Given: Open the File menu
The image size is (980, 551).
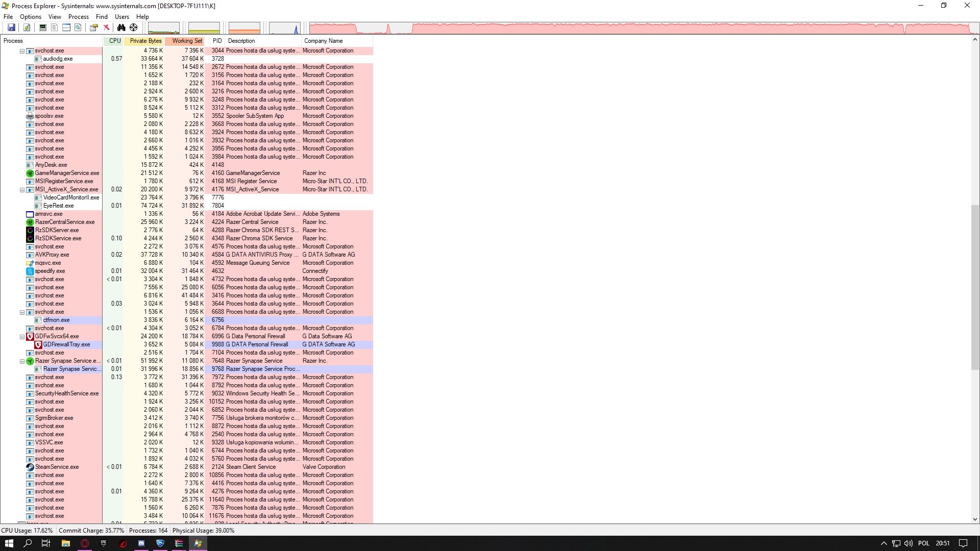Looking at the screenshot, I should coord(8,17).
